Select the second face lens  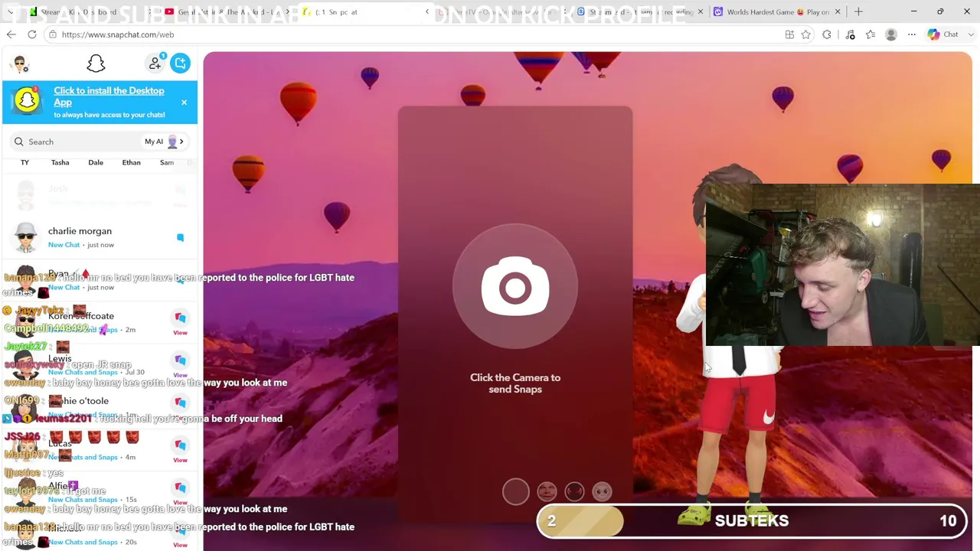(547, 491)
